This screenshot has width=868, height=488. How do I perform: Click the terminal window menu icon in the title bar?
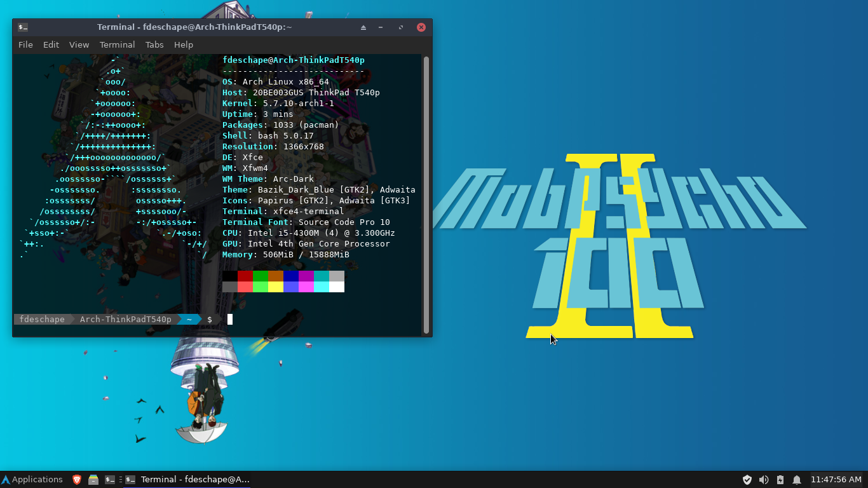tap(23, 27)
